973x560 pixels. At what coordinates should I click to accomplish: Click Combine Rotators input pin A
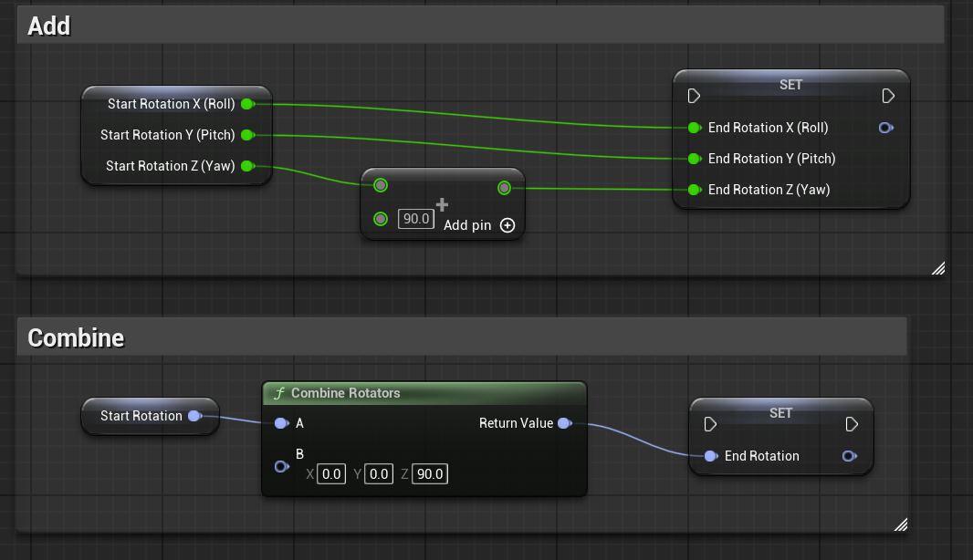pyautogui.click(x=282, y=423)
